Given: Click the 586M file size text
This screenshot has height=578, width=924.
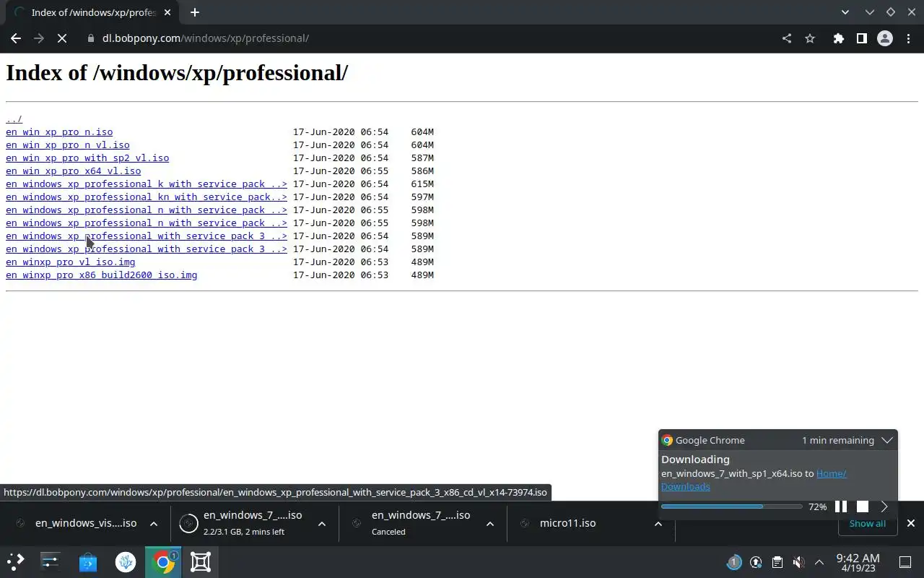Looking at the screenshot, I should 422,171.
